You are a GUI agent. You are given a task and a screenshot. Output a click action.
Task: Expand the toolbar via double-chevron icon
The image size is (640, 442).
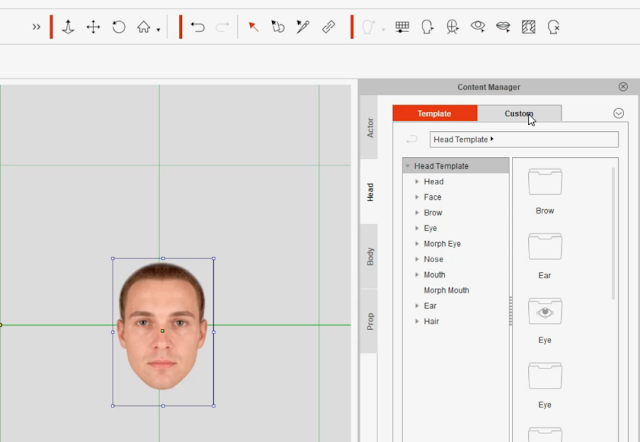pyautogui.click(x=36, y=27)
